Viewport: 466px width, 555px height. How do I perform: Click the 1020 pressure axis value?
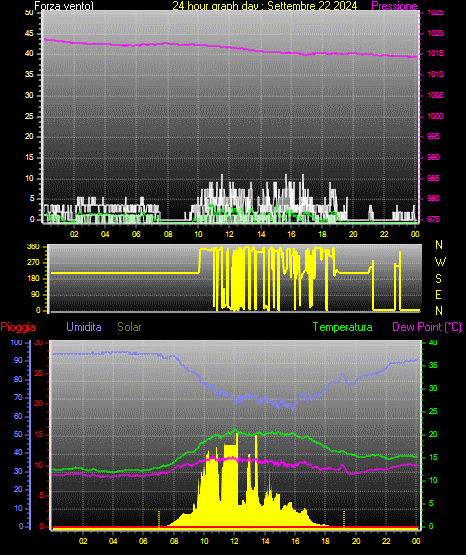point(436,33)
